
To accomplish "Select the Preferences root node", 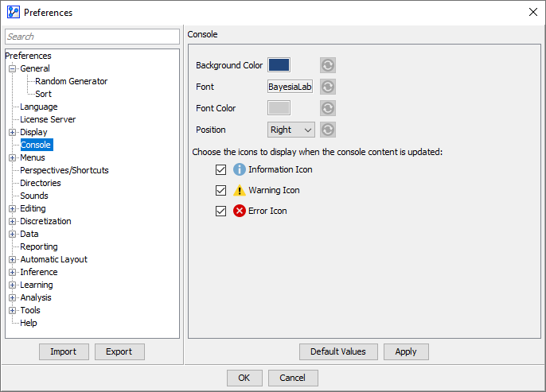I will (x=28, y=56).
